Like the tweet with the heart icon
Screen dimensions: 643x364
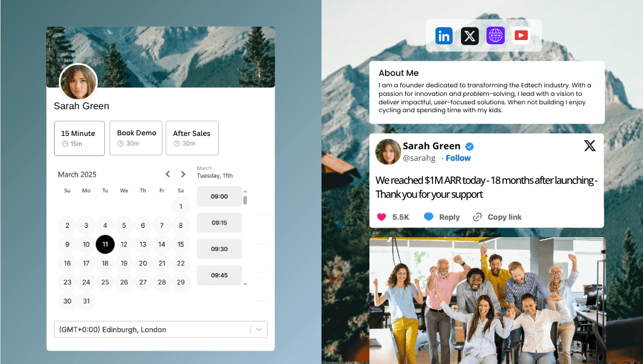381,217
